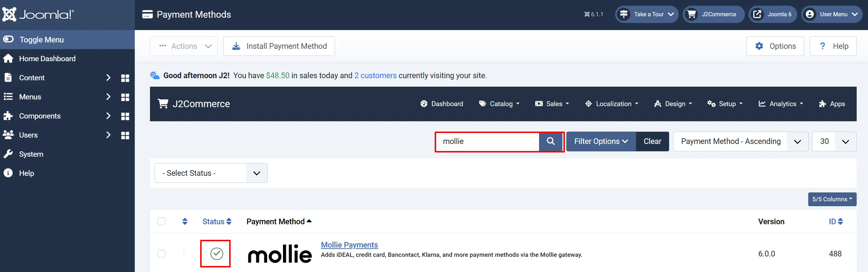
Task: Open the Menus dashboard grid icon
Action: (125, 97)
